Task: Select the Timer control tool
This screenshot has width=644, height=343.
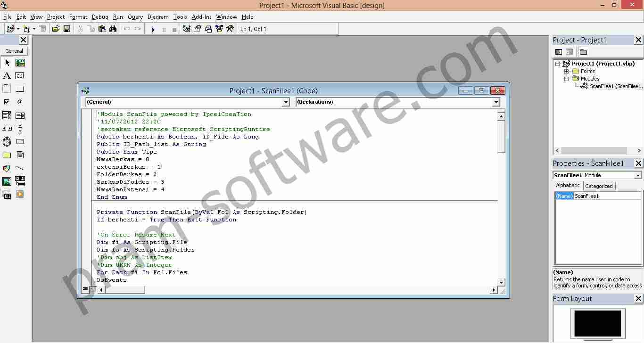Action: (7, 142)
